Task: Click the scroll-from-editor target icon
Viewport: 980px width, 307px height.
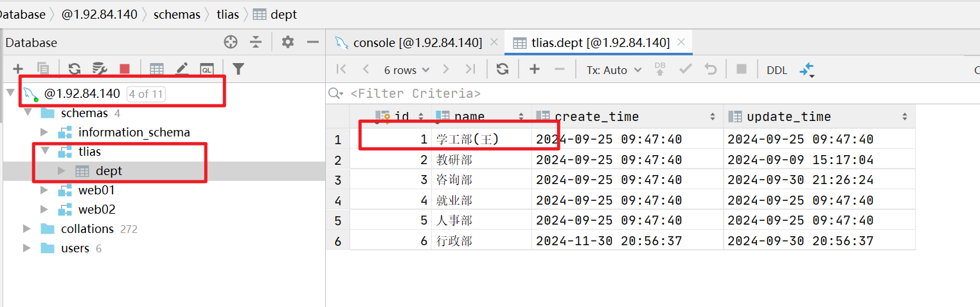Action: tap(231, 42)
